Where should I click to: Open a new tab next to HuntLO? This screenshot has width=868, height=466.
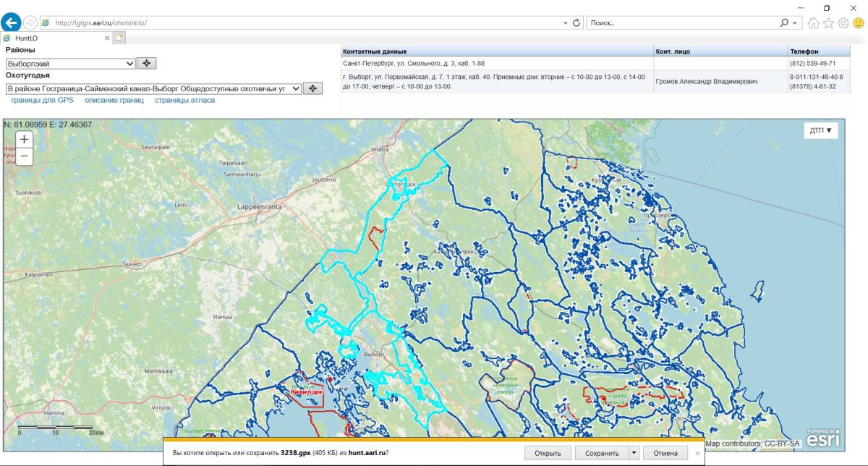[x=119, y=38]
